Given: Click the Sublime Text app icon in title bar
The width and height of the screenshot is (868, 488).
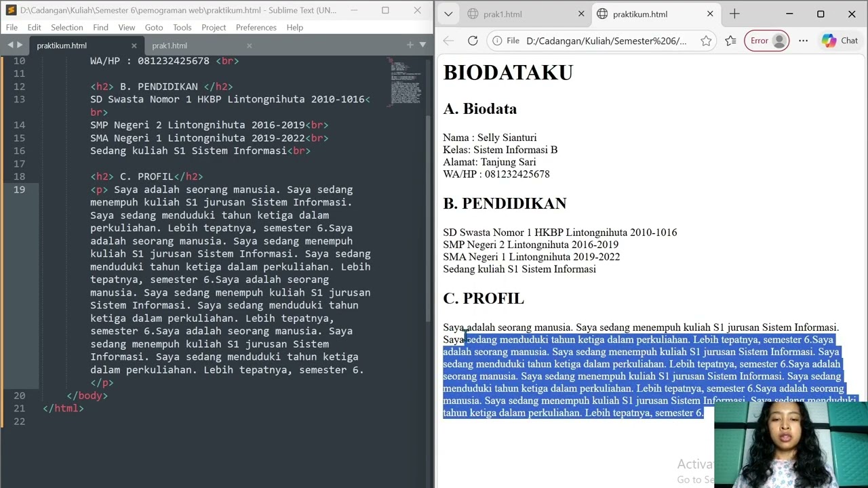Looking at the screenshot, I should tap(10, 10).
